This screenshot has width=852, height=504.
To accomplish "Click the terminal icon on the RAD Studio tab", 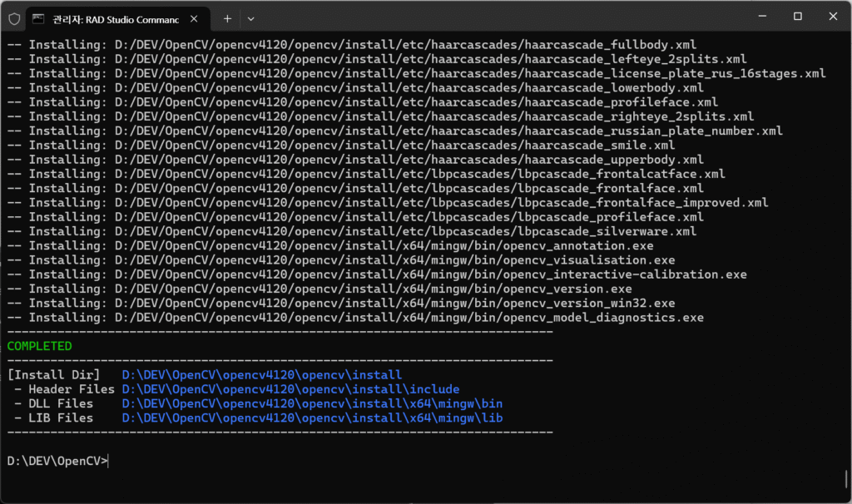I will pyautogui.click(x=38, y=19).
